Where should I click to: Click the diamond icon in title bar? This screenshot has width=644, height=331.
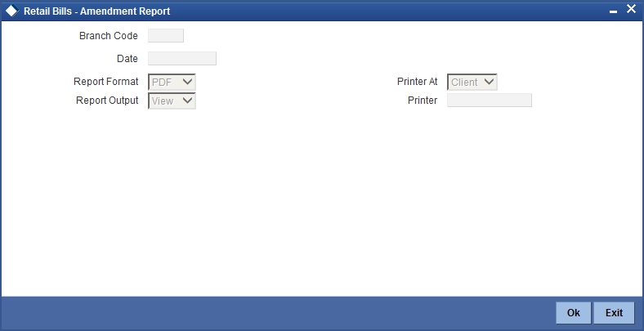(x=11, y=11)
